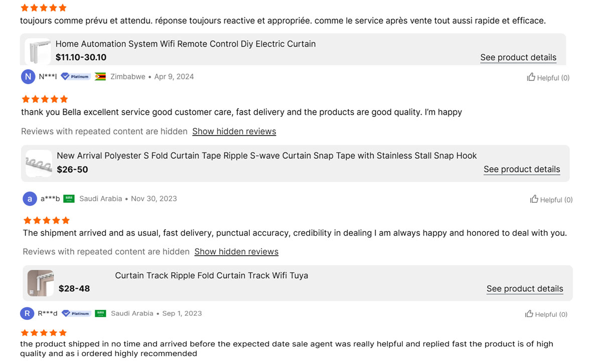Open the Ripple Fold Curtain Track thumbnail
Screen dimensions: 602x364
pyautogui.click(x=41, y=283)
